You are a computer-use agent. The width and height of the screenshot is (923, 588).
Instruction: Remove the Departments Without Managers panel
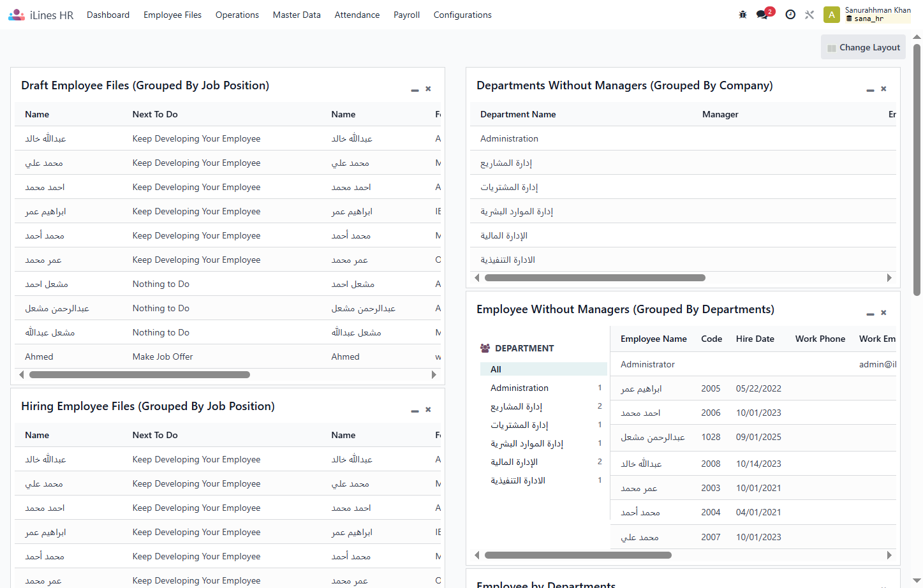[883, 89]
